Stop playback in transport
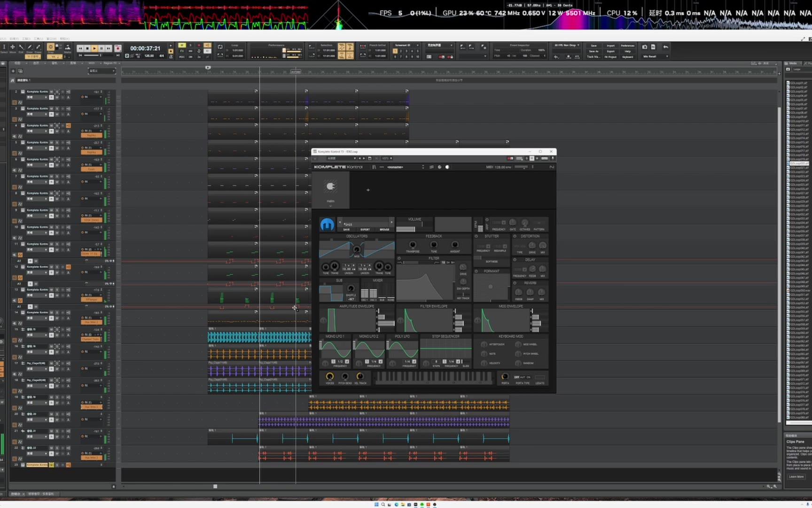The height and width of the screenshot is (508, 812). pos(87,48)
